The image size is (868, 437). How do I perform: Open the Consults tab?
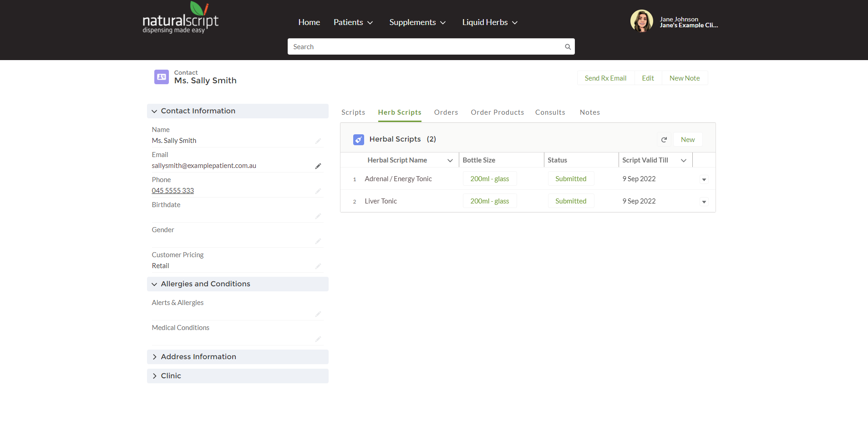click(550, 112)
